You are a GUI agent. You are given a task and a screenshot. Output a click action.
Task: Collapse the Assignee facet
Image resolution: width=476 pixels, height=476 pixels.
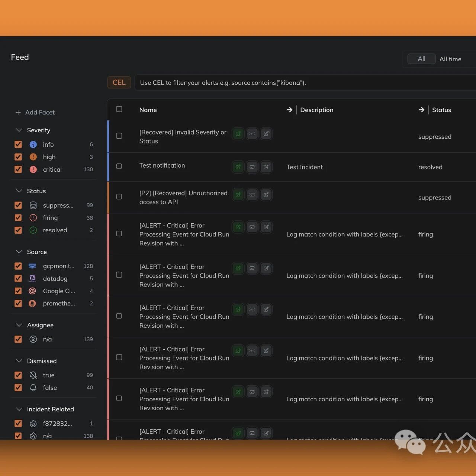pyautogui.click(x=19, y=325)
